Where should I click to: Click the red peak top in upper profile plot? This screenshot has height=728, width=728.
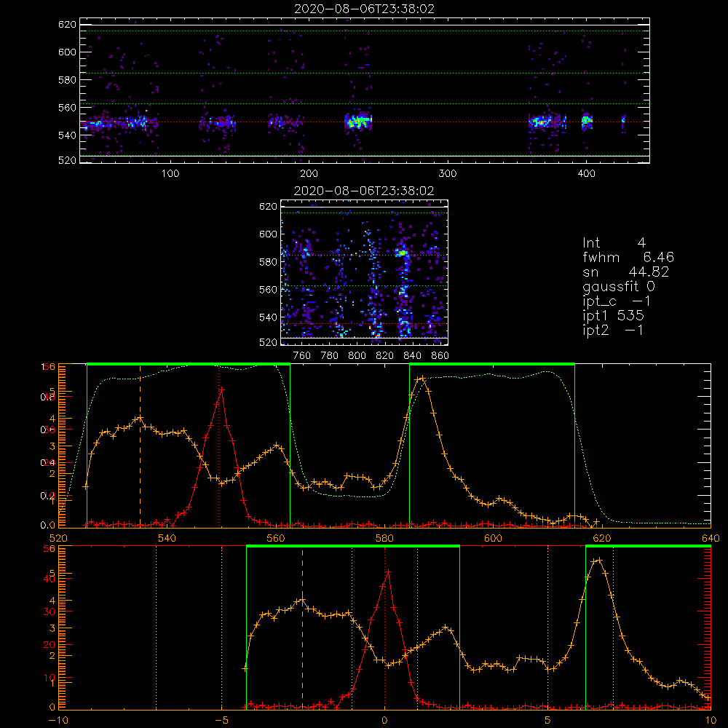221,390
